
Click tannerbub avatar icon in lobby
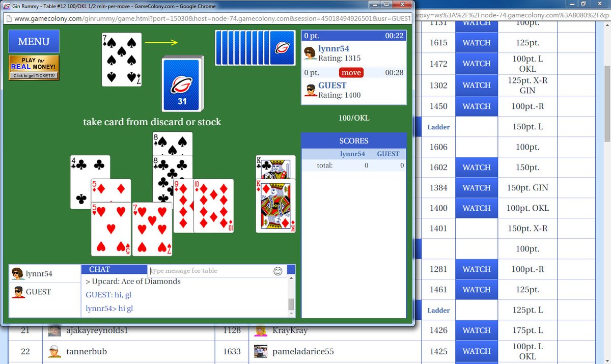pyautogui.click(x=54, y=351)
